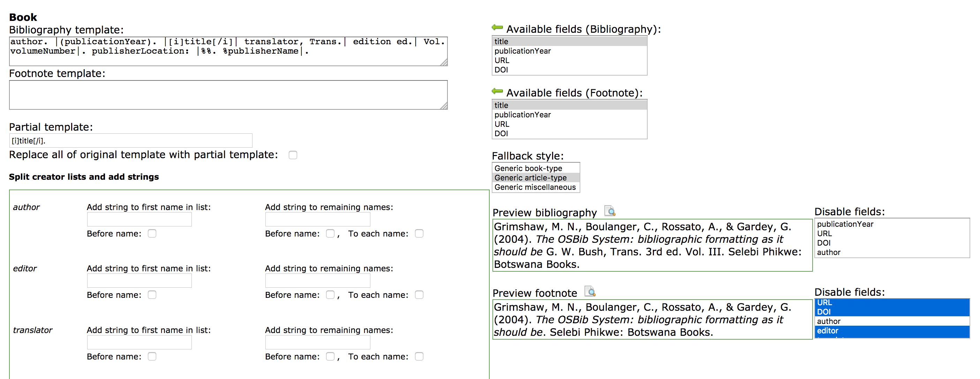Select DOI in Bibliography available fields
Screen dimensions: 980x379
pyautogui.click(x=570, y=70)
